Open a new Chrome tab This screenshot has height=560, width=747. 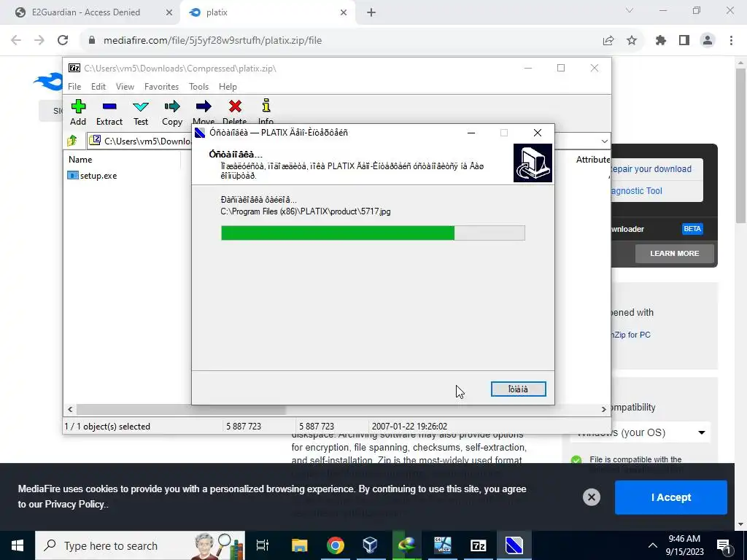point(371,12)
